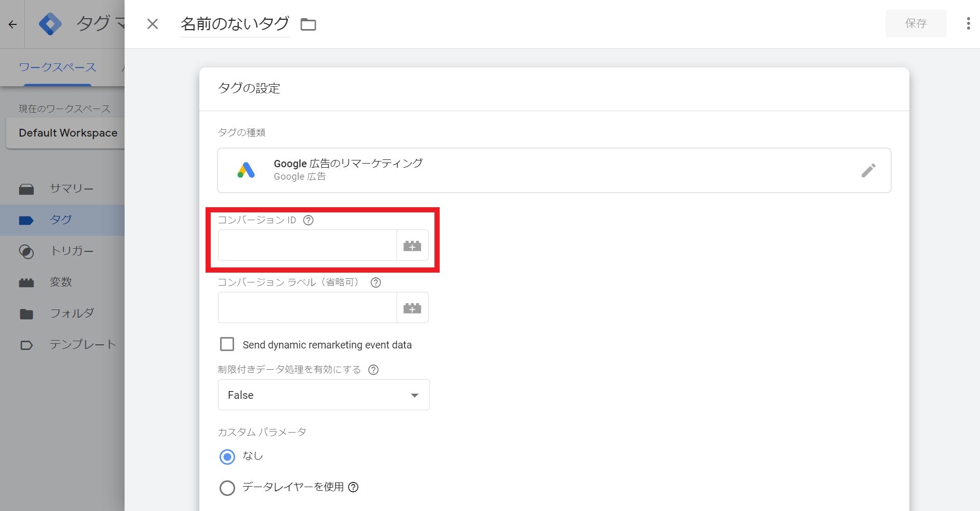Screen dimensions: 980x511
Task: Select the データレイヤーを使用 radio button
Action: (227, 488)
